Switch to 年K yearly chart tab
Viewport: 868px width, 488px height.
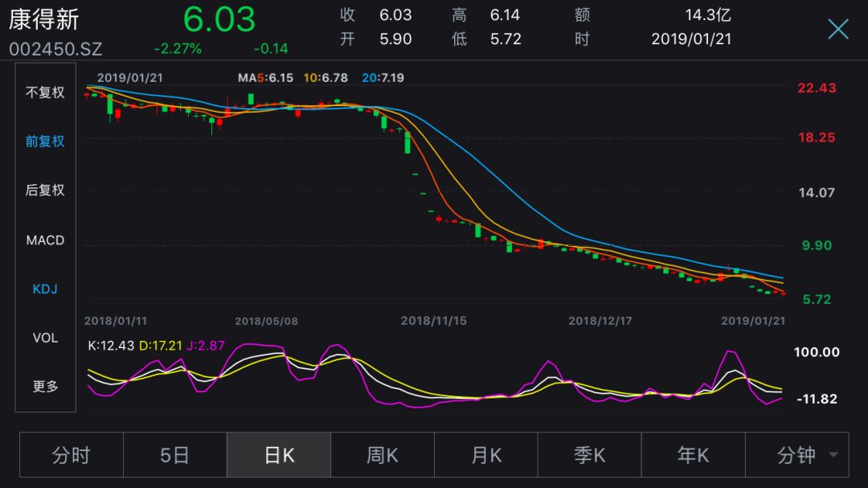[x=693, y=455]
